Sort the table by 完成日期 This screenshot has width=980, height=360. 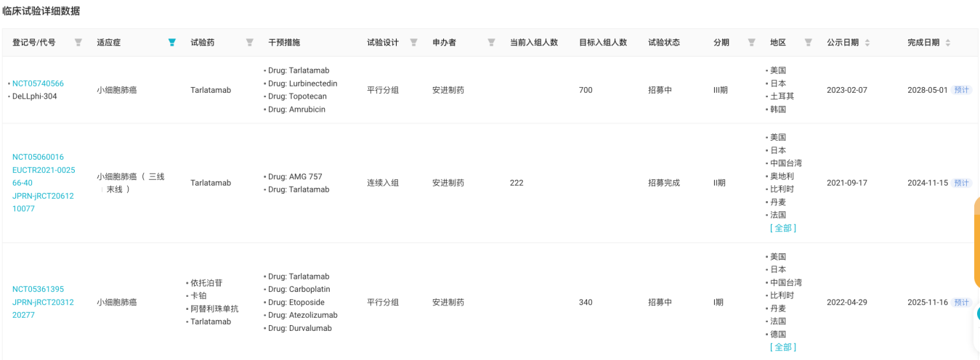(947, 43)
